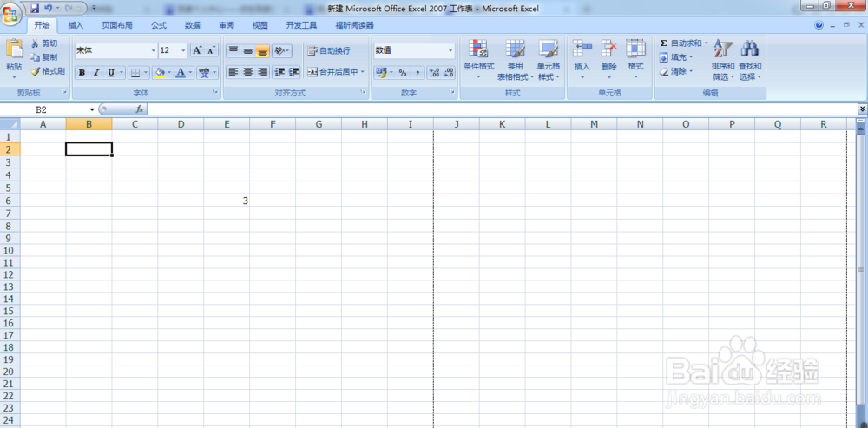Decrease font size with the smaller A icon
The height and width of the screenshot is (428, 868).
[x=212, y=50]
